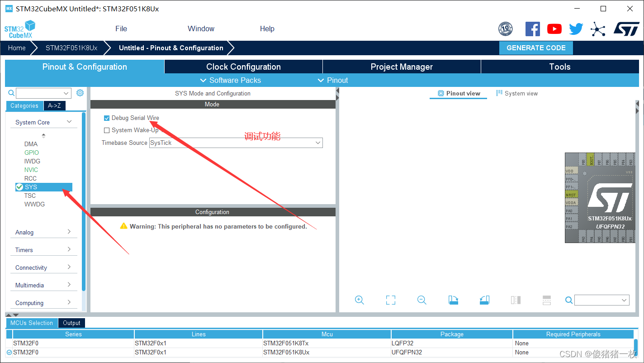Fit the chip to the window
Viewport: 644px width, 363px height.
(x=391, y=300)
